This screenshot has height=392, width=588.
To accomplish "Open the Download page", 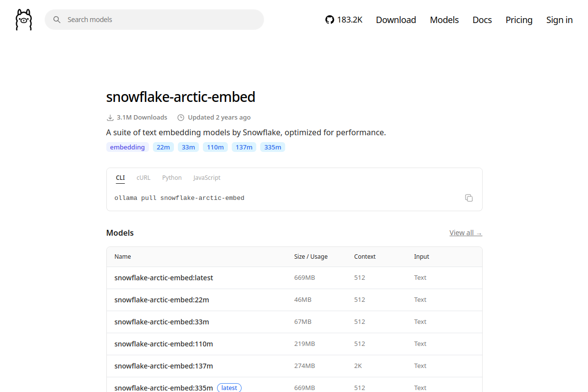I will click(x=396, y=20).
